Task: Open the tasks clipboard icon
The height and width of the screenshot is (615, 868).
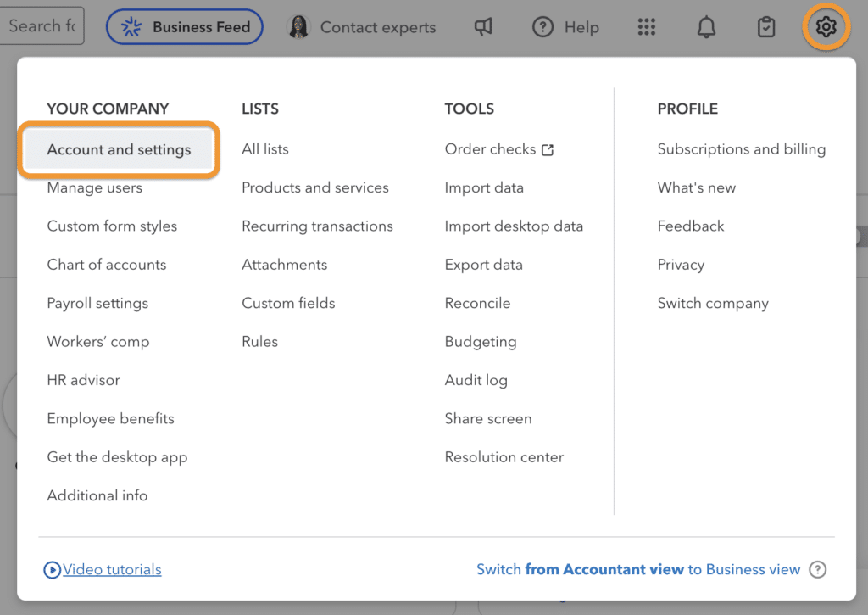Action: point(766,26)
